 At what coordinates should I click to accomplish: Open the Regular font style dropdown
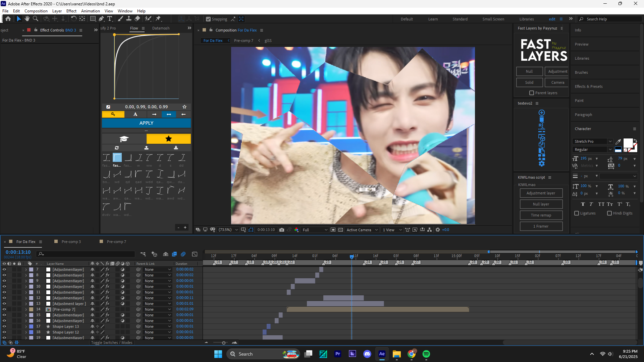pyautogui.click(x=593, y=149)
